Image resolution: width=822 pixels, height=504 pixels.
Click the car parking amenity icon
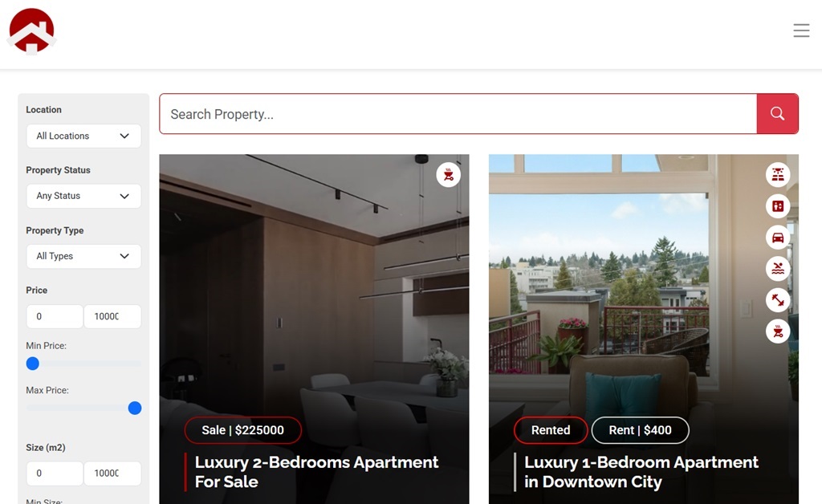[x=778, y=238]
